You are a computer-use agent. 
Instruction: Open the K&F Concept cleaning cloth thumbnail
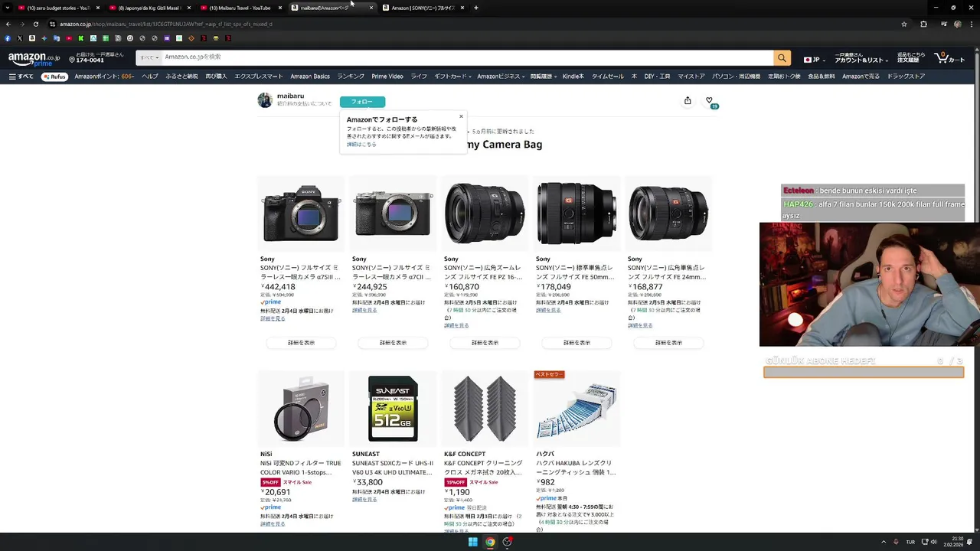tap(485, 409)
